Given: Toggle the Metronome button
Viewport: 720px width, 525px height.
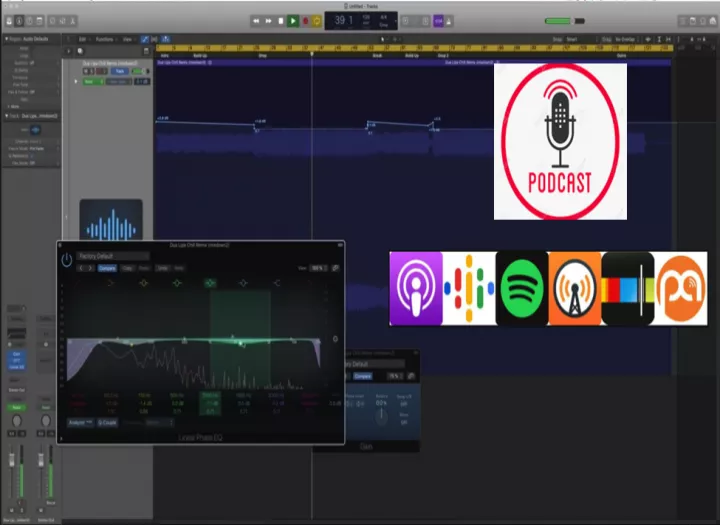Looking at the screenshot, I should 449,21.
